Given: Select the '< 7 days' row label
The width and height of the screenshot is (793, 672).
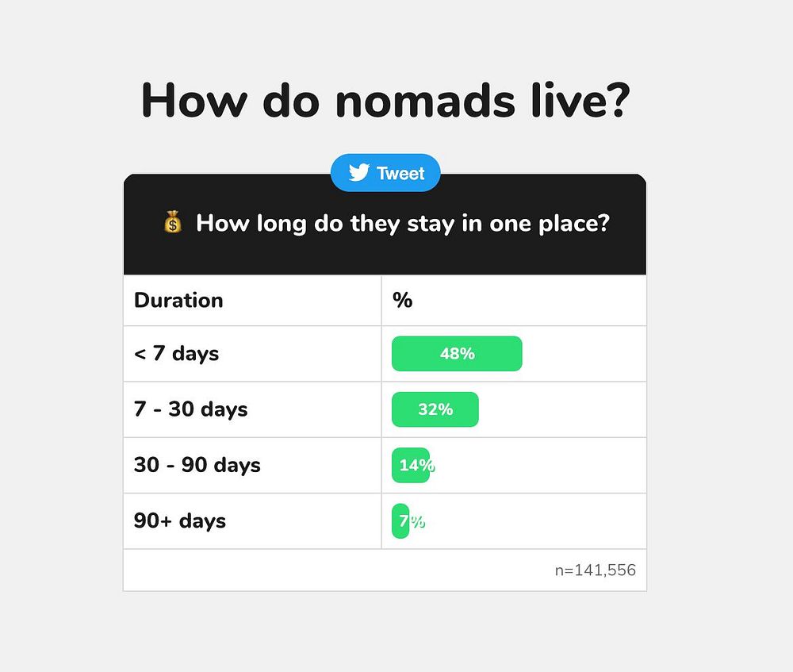Looking at the screenshot, I should click(x=177, y=354).
